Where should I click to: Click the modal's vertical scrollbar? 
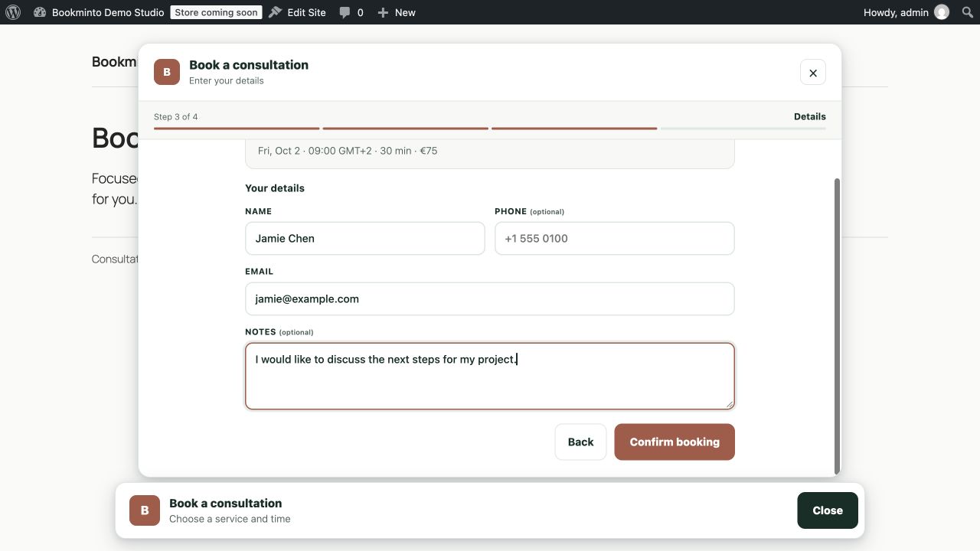pyautogui.click(x=837, y=325)
